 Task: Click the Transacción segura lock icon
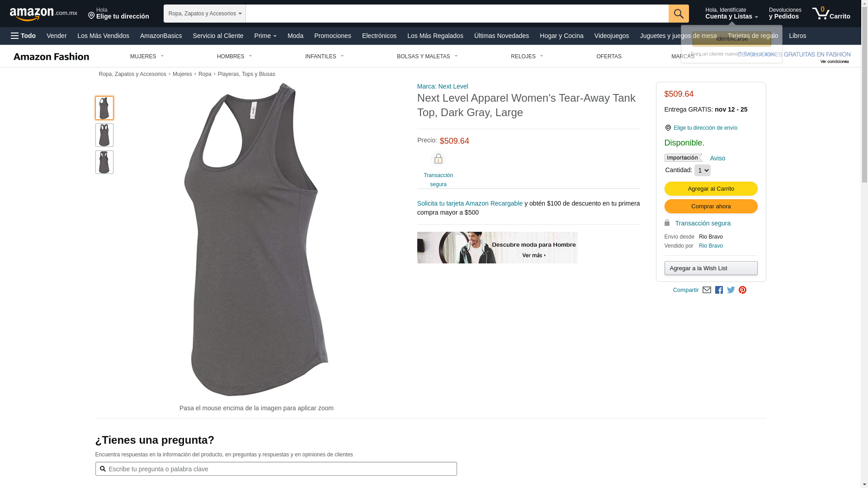pyautogui.click(x=438, y=159)
